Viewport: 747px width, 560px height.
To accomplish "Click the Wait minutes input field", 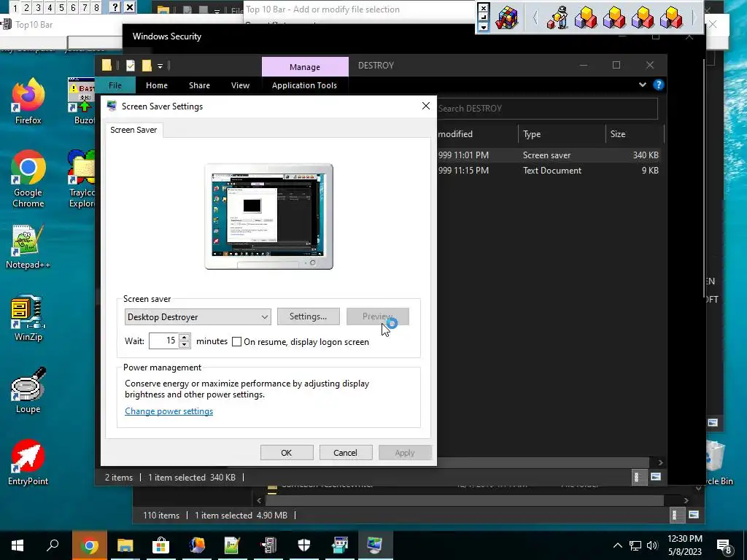I will click(x=164, y=341).
